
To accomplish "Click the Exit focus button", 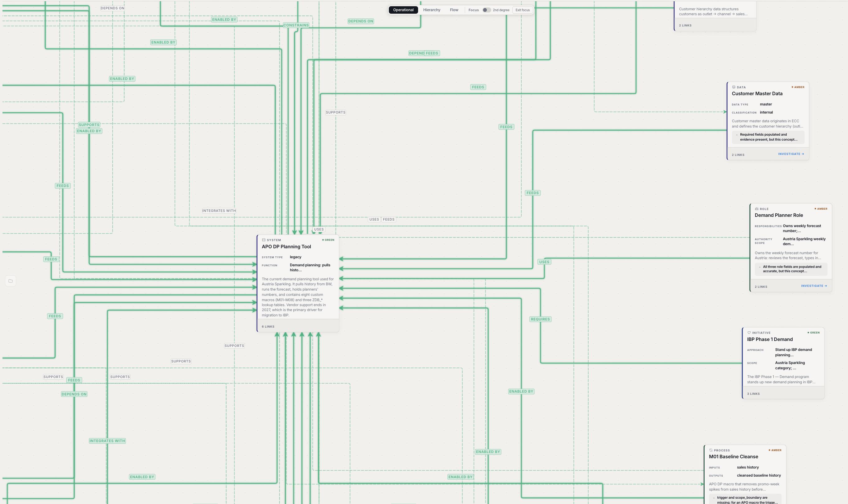I will point(522,10).
